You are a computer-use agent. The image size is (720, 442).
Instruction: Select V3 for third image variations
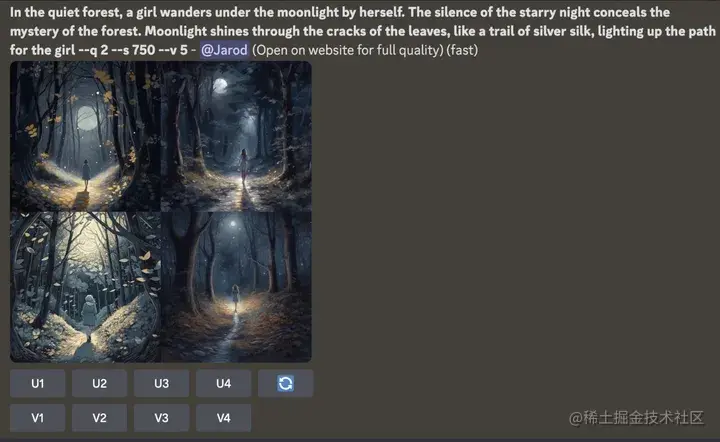click(162, 418)
